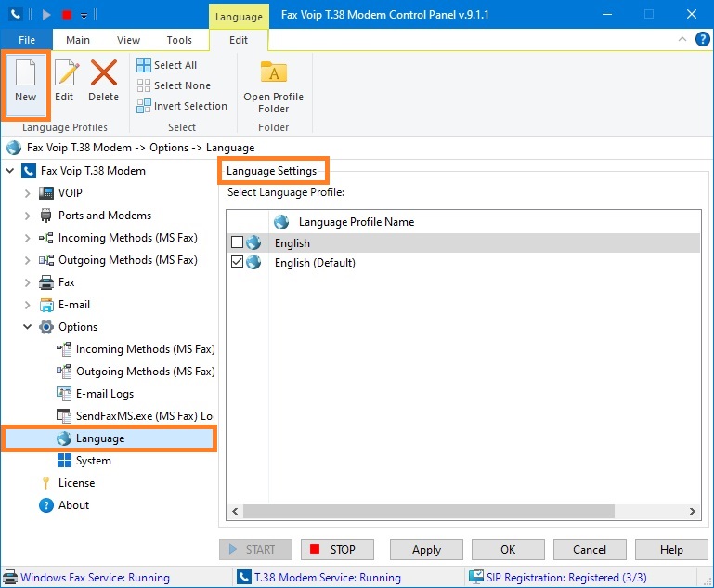Select the English language profile row

[463, 242]
